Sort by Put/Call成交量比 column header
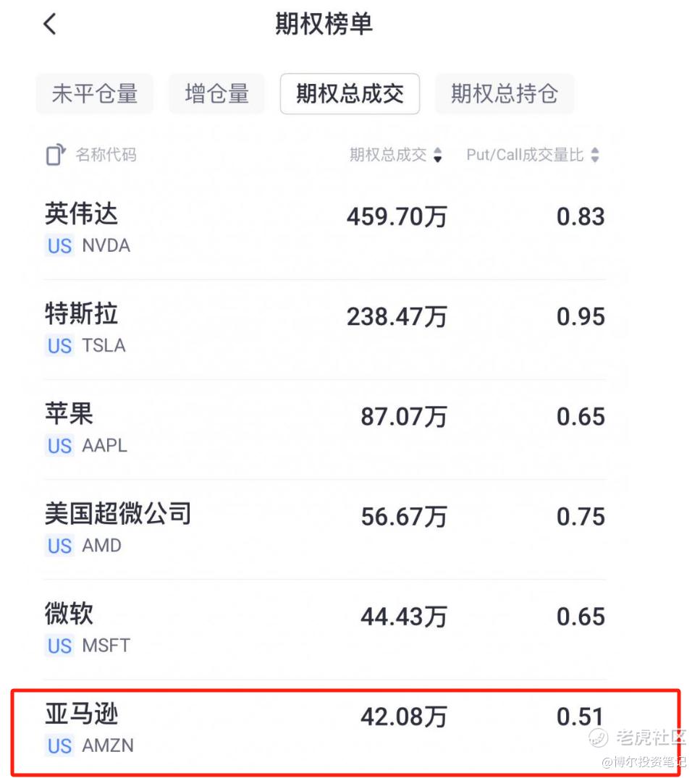 (x=525, y=155)
